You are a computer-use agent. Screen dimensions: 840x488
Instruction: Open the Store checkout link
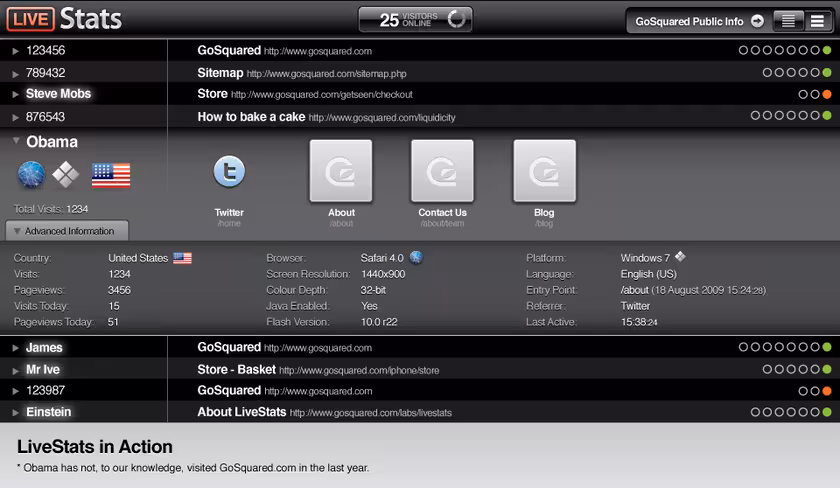[305, 94]
